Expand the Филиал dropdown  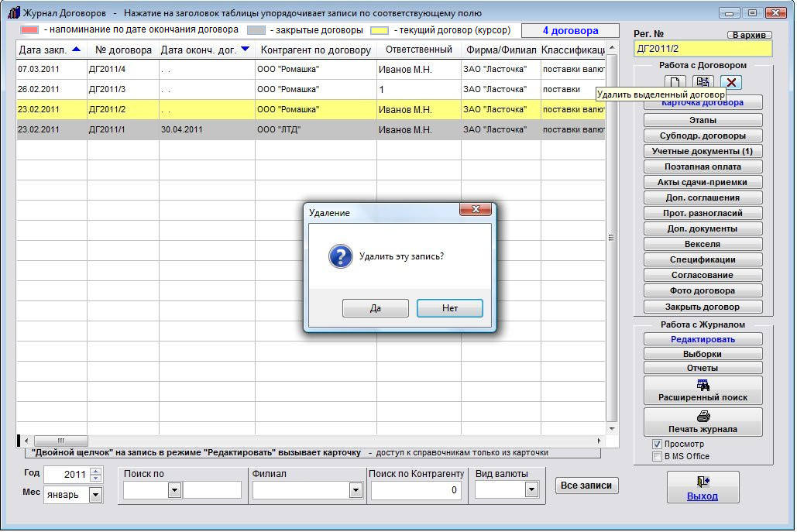(x=356, y=489)
